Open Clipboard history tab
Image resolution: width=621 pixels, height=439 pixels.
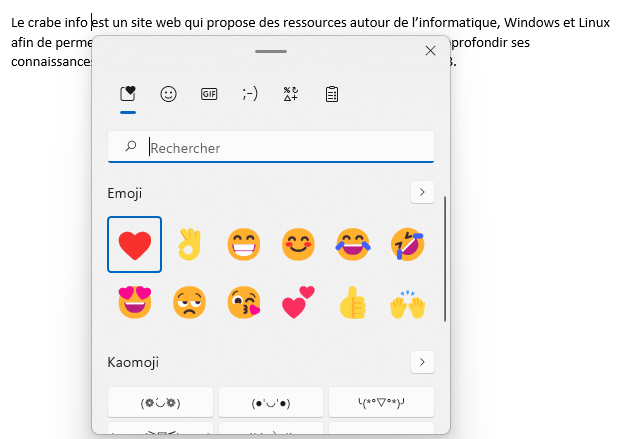332,94
